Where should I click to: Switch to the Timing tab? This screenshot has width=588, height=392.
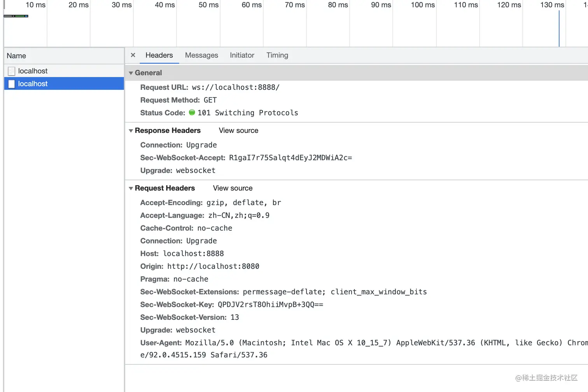[277, 55]
